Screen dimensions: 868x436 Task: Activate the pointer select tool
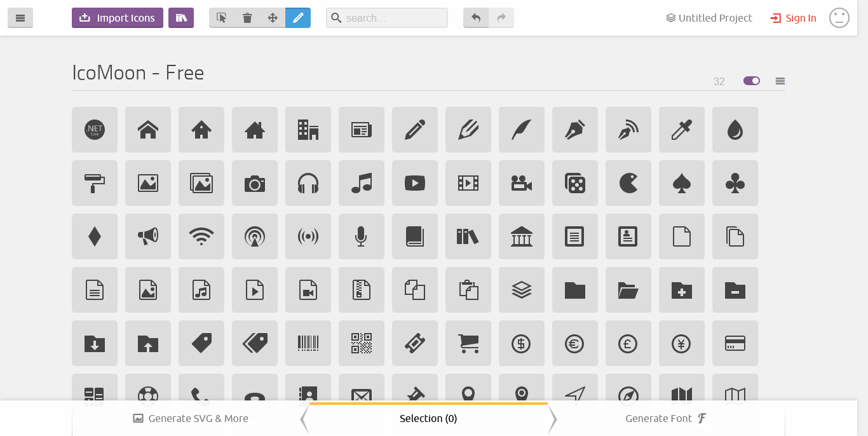coord(222,18)
